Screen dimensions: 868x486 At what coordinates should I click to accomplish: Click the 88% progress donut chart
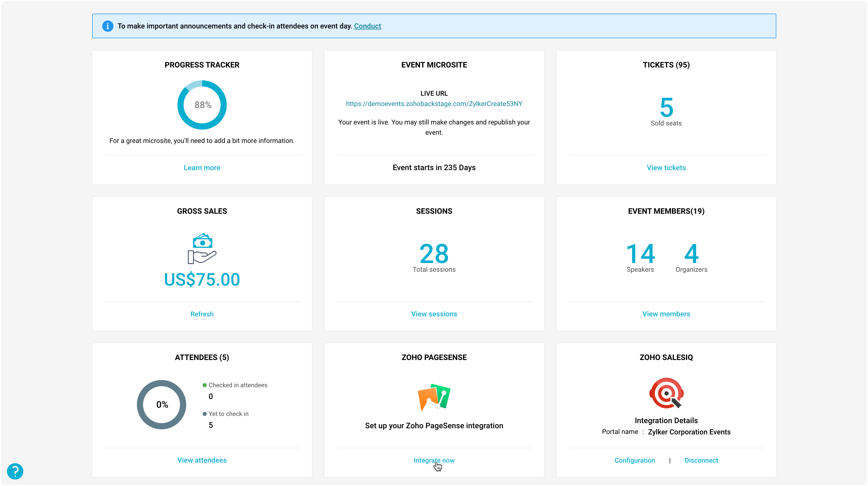pyautogui.click(x=202, y=105)
